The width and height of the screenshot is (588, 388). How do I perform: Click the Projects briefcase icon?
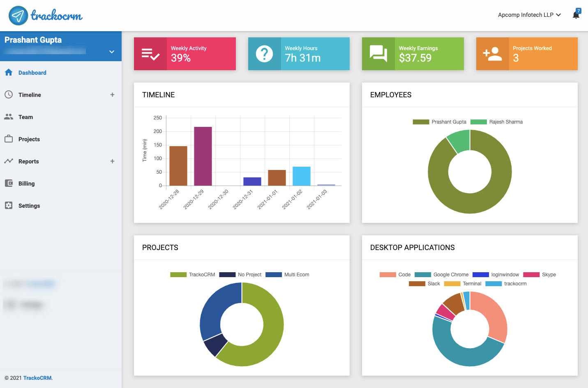(x=9, y=139)
